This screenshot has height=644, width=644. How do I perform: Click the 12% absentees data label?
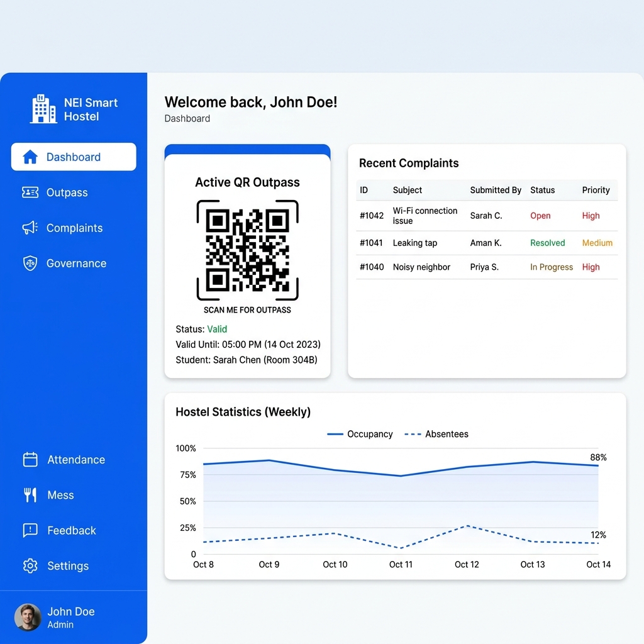[x=598, y=535]
